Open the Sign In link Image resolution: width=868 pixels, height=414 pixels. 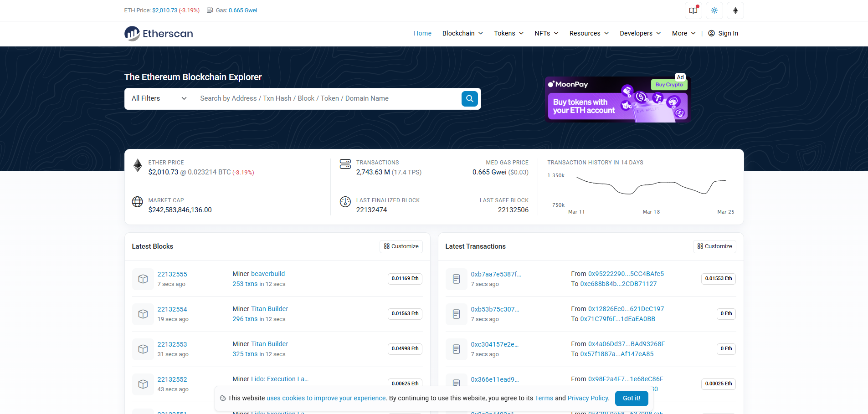pyautogui.click(x=727, y=33)
